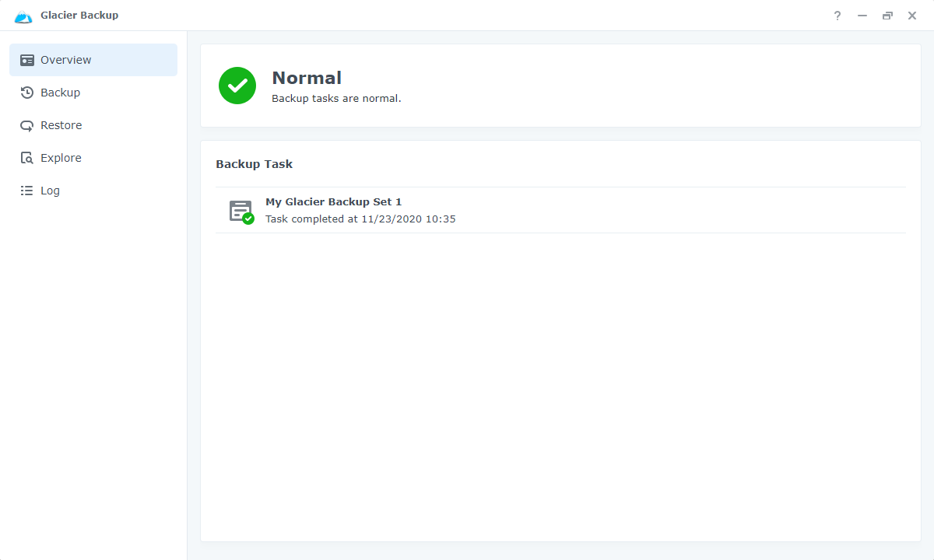Navigate to the Restore section

coord(61,124)
